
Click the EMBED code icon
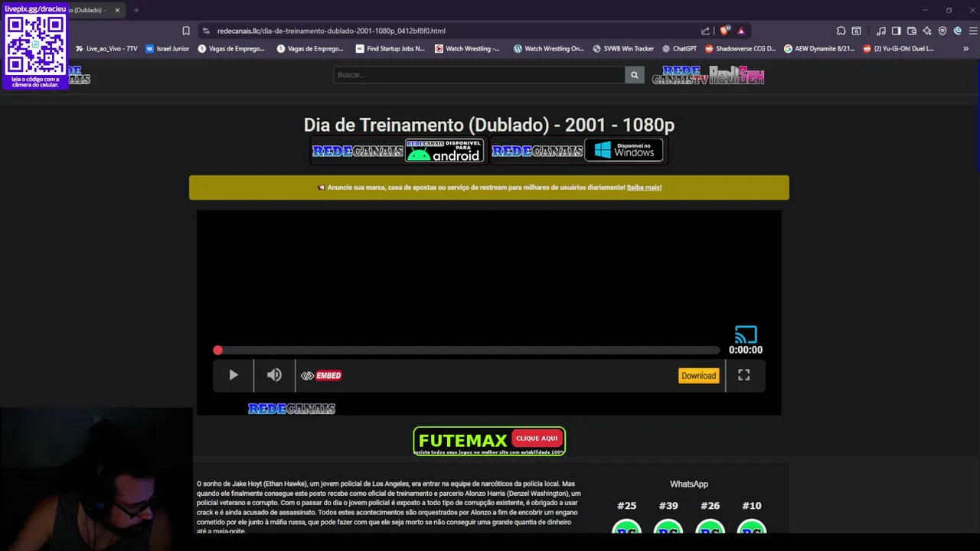(321, 375)
